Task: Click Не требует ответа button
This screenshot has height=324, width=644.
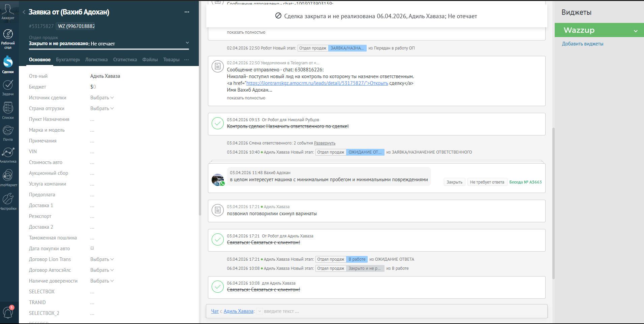Action: point(487,182)
